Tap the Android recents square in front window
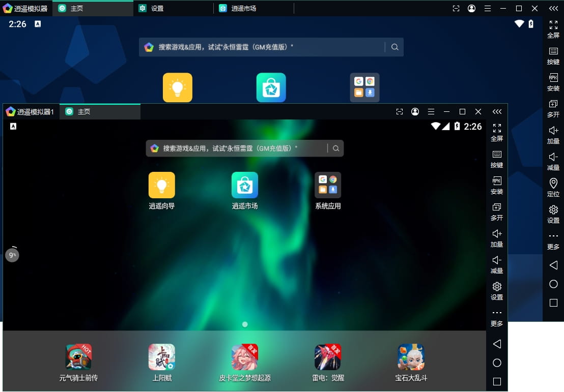 coord(497,381)
